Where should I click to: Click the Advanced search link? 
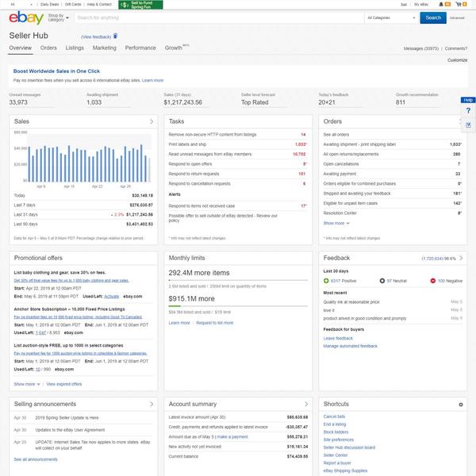457,18
